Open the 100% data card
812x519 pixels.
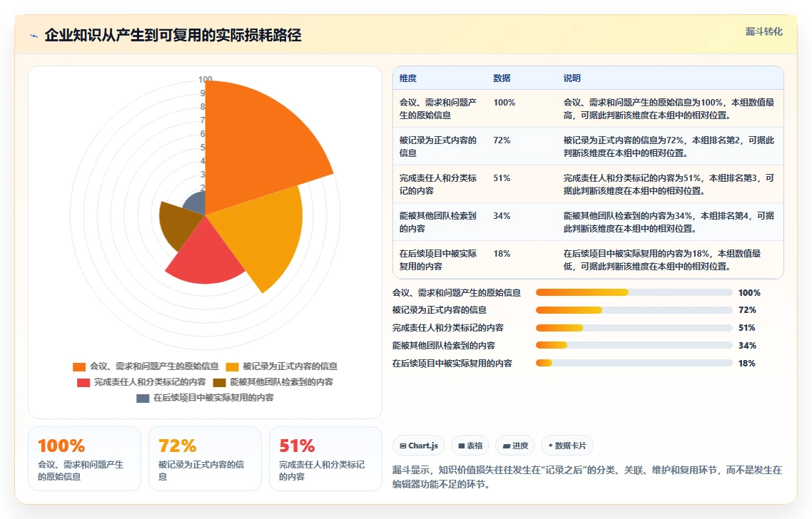84,459
